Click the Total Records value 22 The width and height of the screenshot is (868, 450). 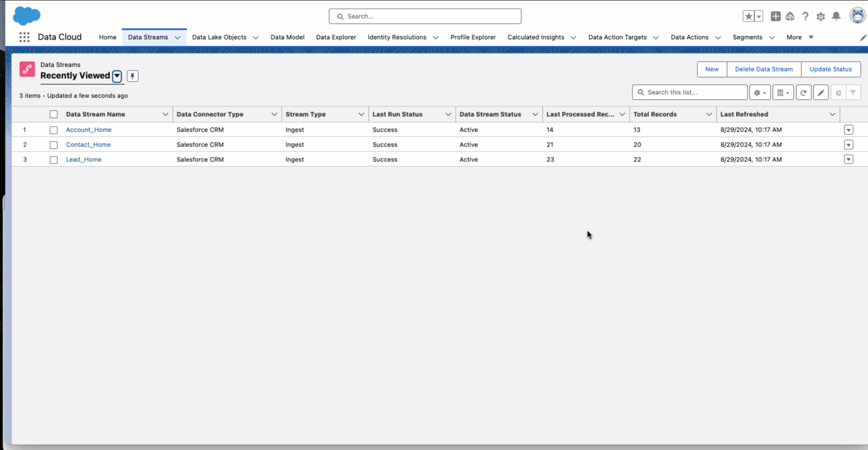pyautogui.click(x=637, y=160)
